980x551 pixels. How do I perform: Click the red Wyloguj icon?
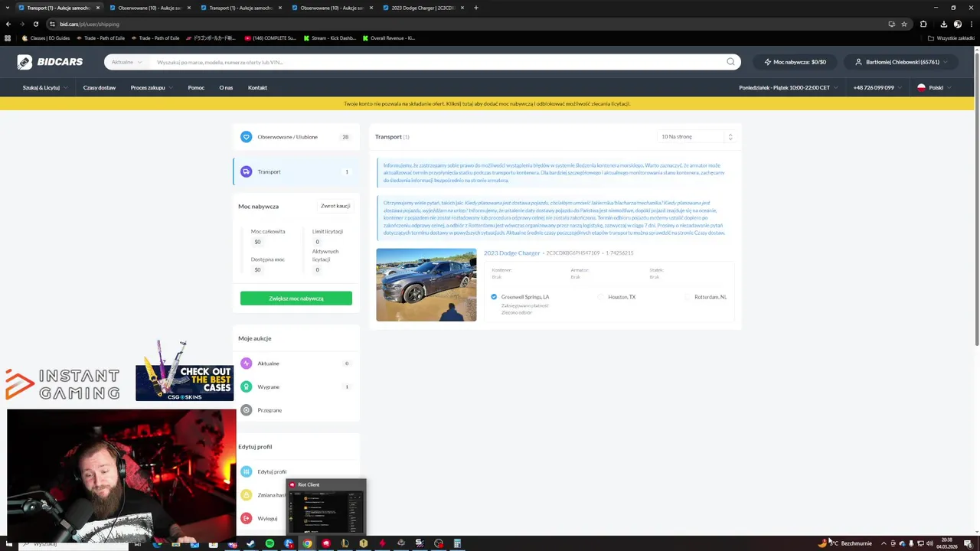(x=246, y=518)
